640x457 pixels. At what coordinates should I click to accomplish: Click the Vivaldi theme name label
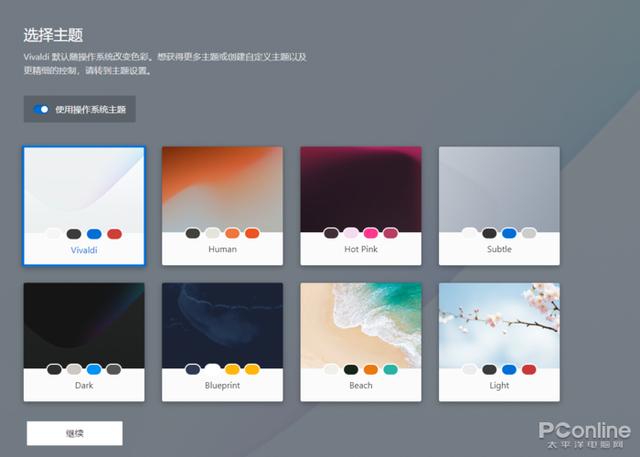(x=84, y=250)
